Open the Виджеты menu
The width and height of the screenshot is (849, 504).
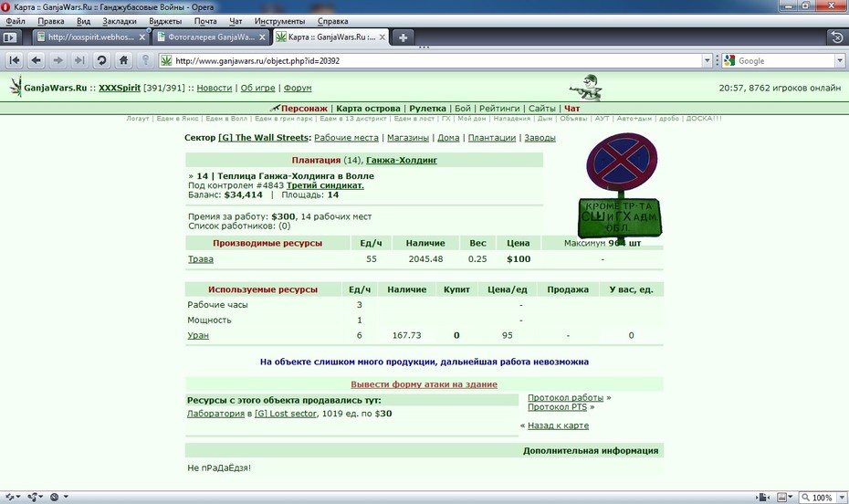pos(165,21)
